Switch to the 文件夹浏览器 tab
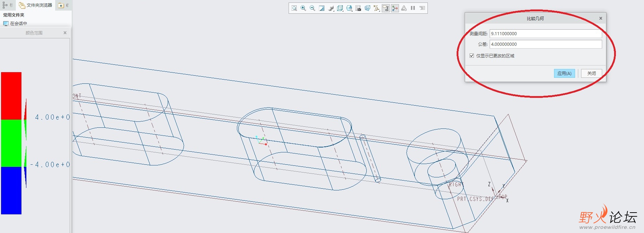644x233 pixels. click(x=36, y=5)
